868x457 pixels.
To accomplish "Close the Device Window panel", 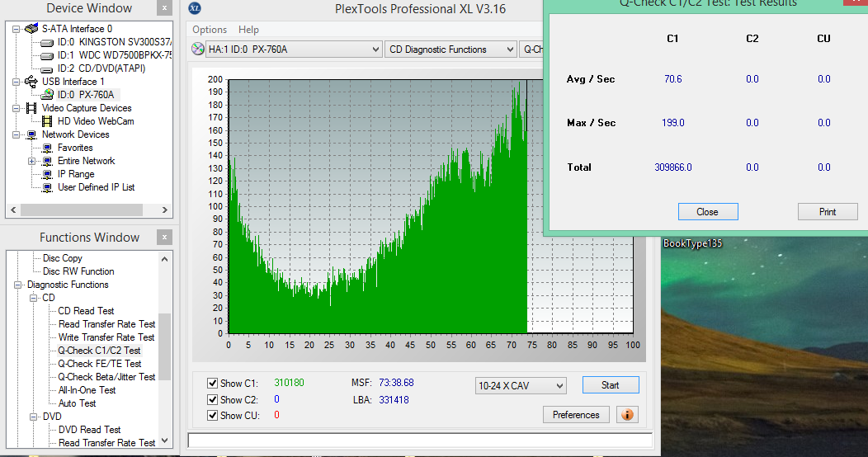I will pos(164,8).
